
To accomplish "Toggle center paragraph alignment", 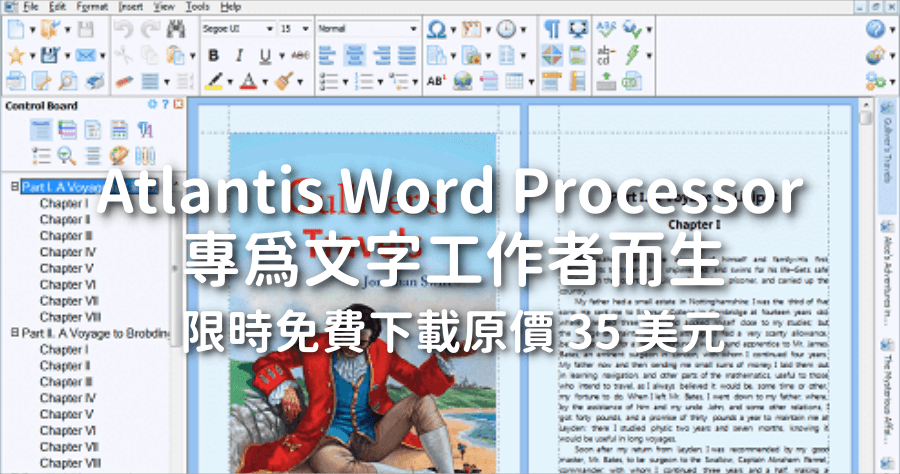I will click(x=354, y=56).
